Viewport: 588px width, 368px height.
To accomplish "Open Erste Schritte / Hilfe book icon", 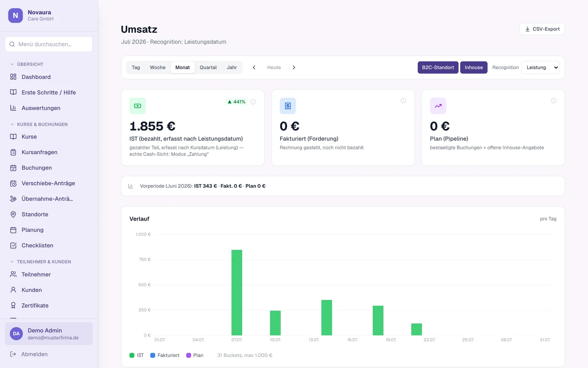I will pos(13,92).
